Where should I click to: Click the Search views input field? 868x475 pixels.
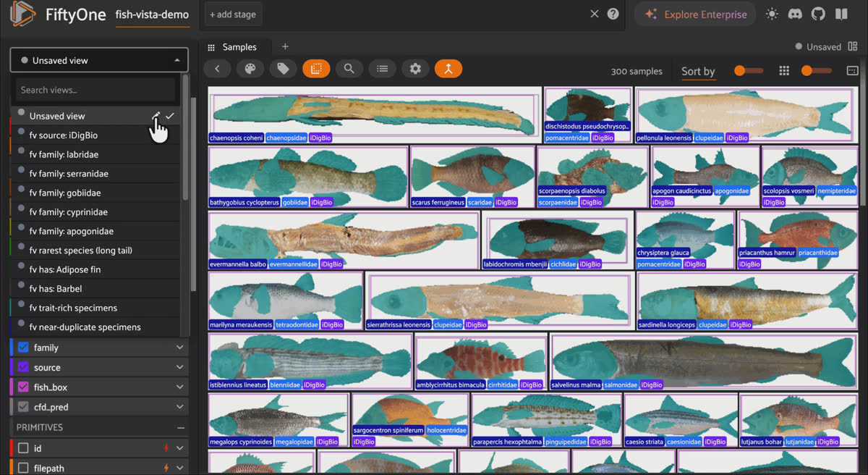(x=95, y=90)
